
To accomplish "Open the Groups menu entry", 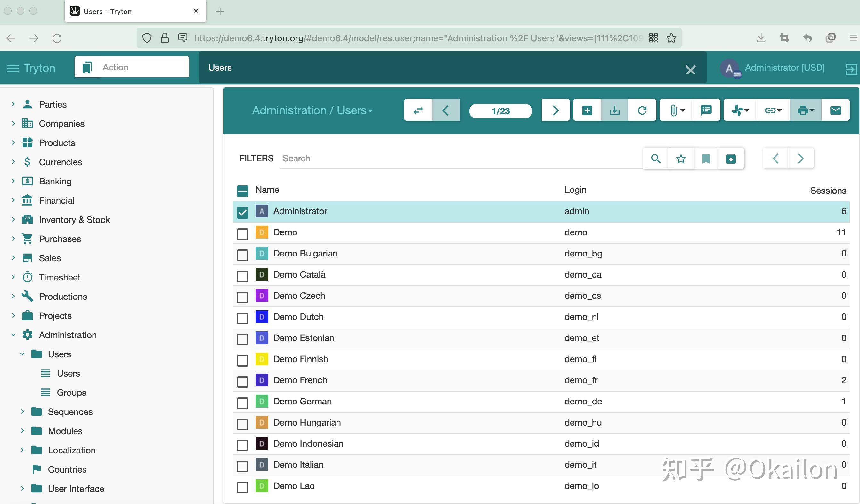I will (x=71, y=393).
